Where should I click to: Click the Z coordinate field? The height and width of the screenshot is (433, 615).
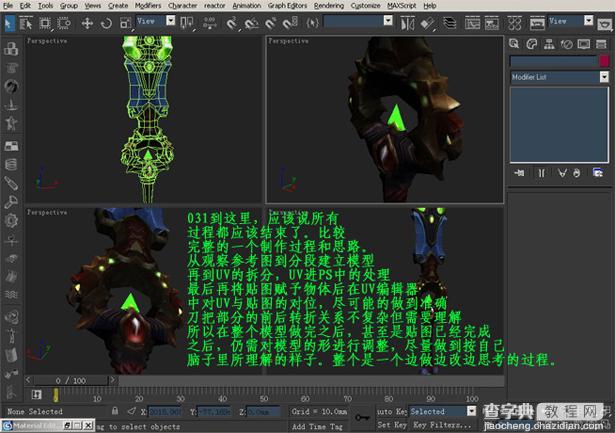[263, 411]
